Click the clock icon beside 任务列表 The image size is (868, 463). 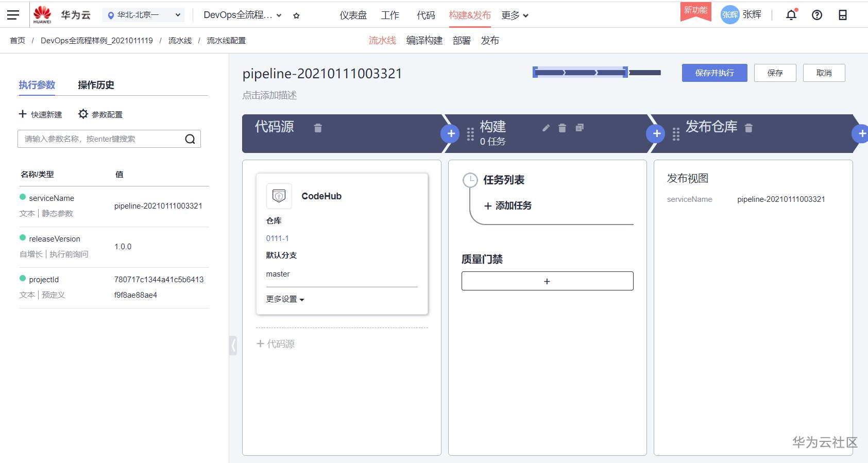tap(470, 180)
